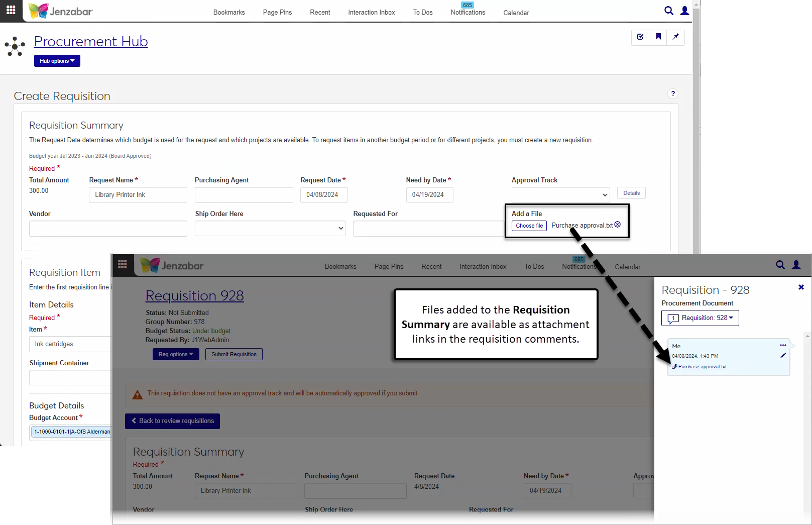Open the Approval Track dropdown
Screen dimensions: 812x525
(x=560, y=195)
